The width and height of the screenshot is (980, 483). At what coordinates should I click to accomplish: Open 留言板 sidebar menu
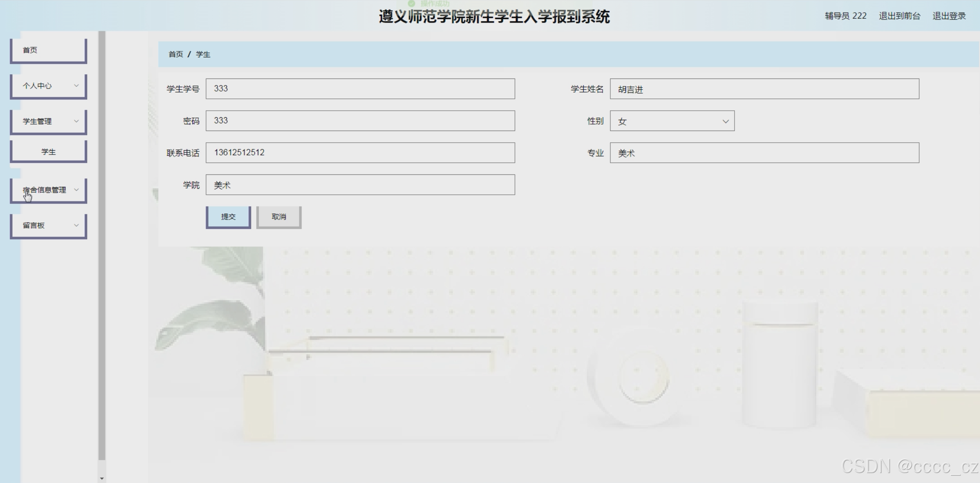point(34,226)
